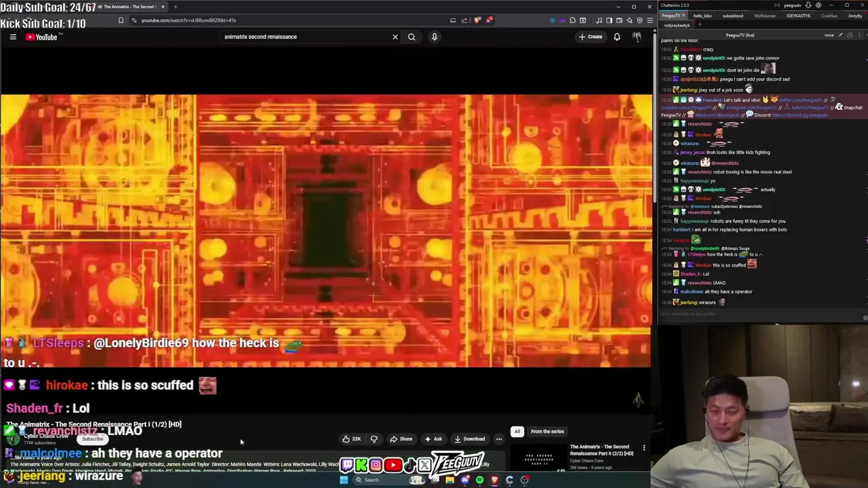The image size is (868, 488).
Task: Clear the YouTube search query with the X
Action: coord(395,37)
